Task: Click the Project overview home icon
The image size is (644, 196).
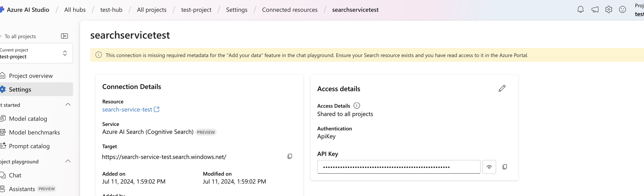Action: (3, 75)
